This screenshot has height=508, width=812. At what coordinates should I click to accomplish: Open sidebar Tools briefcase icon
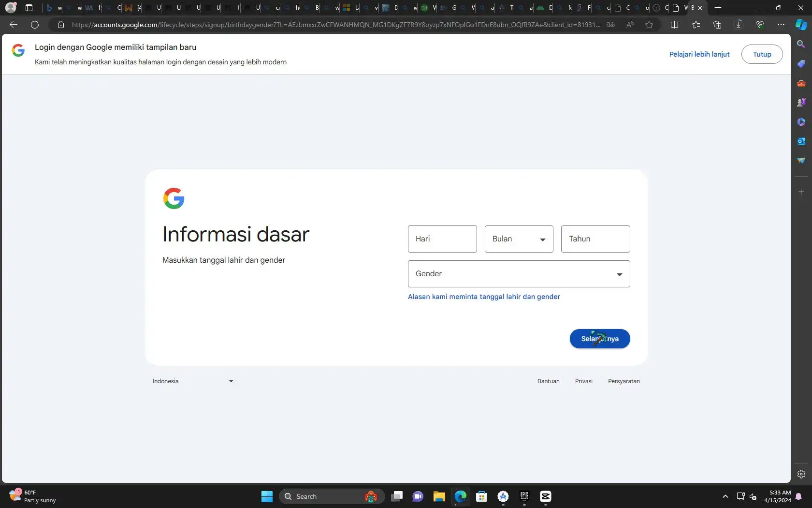[x=801, y=83]
